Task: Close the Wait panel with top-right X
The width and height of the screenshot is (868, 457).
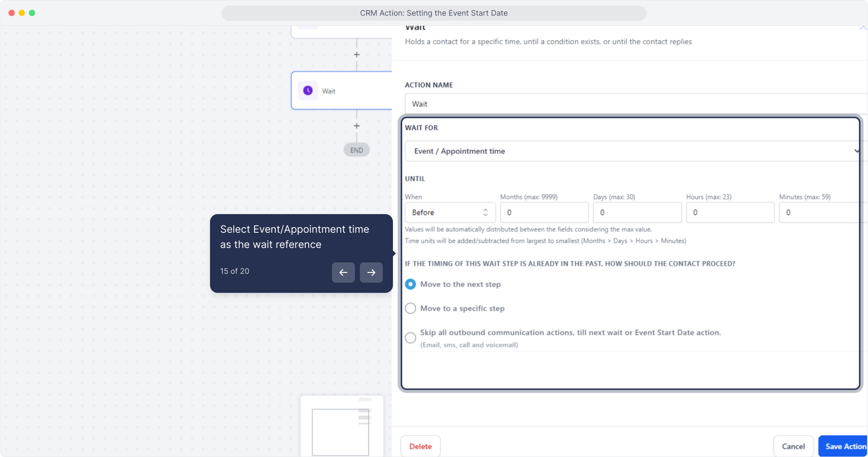Action: (x=862, y=28)
